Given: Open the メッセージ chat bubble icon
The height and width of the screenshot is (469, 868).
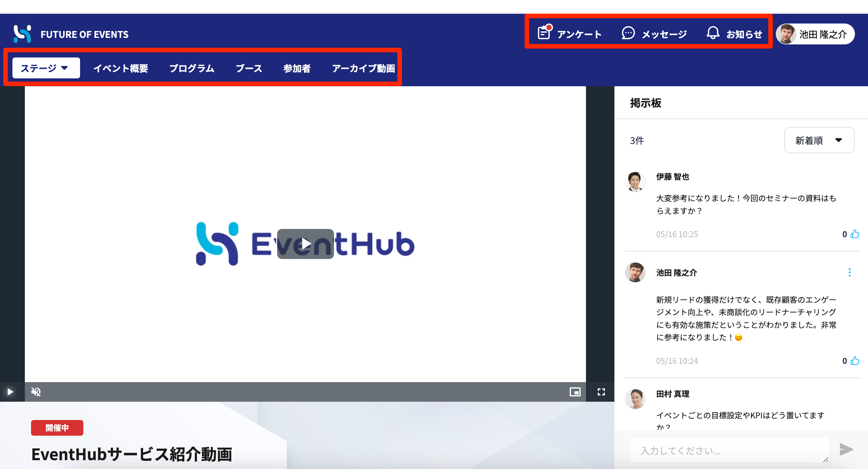Looking at the screenshot, I should click(628, 33).
